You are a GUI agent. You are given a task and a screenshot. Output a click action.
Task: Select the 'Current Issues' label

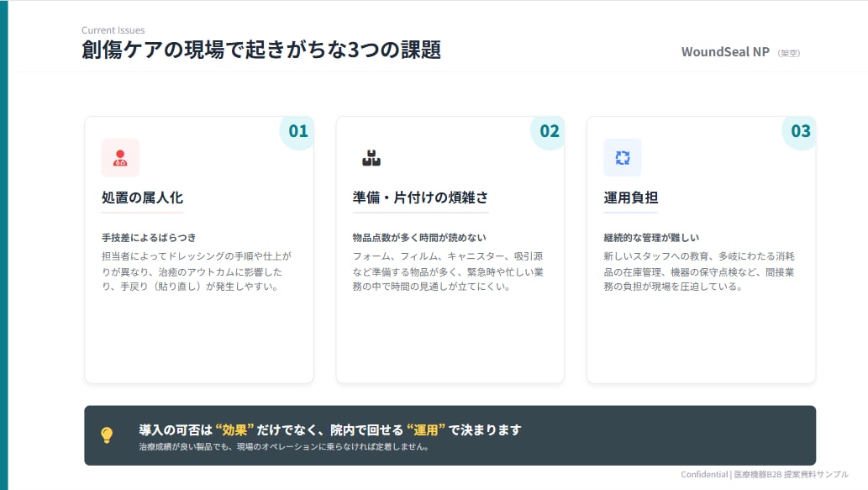tap(113, 30)
